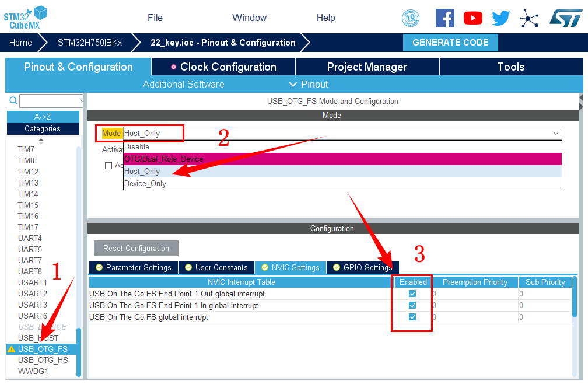Click the ST community network icon
The height and width of the screenshot is (384, 588).
coord(529,18)
